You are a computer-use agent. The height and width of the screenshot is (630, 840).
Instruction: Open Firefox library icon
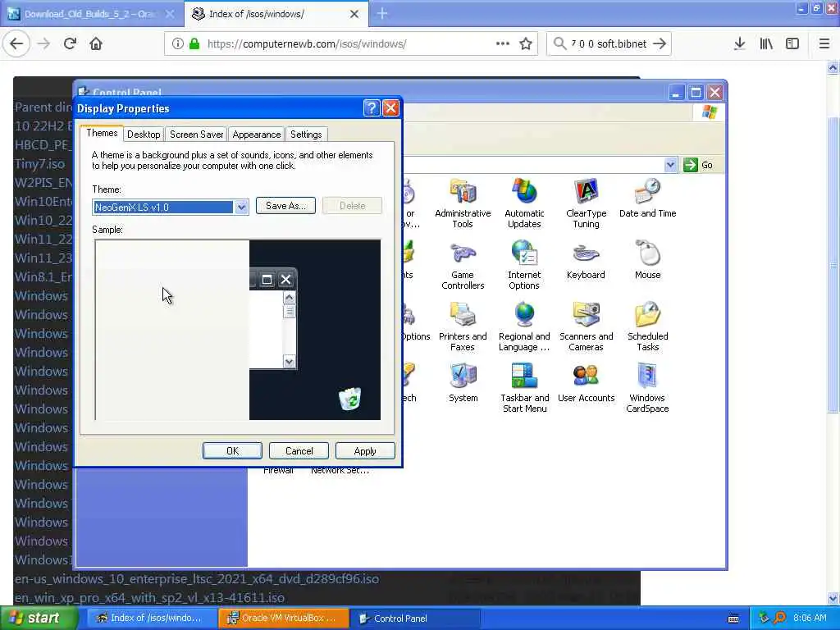[766, 43]
